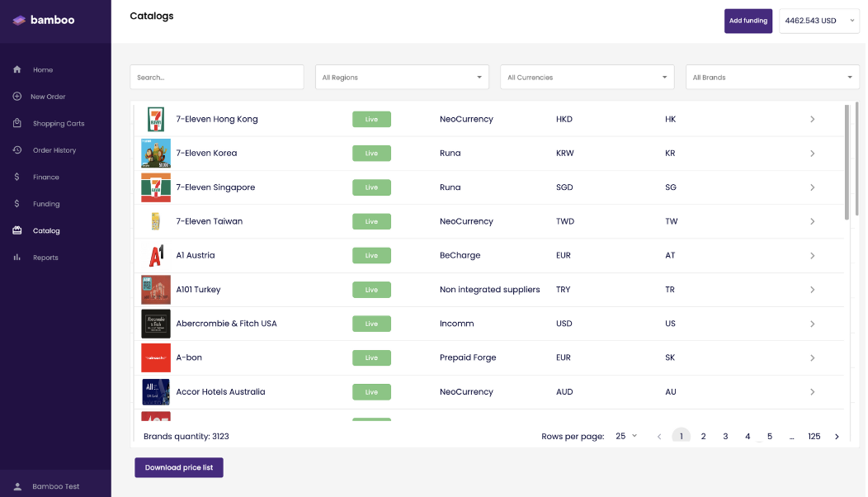
Task: Expand A-bon row chevron
Action: [812, 358]
